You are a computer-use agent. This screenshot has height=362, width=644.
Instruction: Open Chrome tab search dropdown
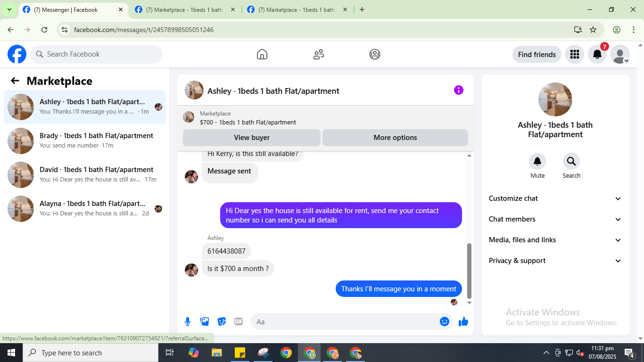(9, 9)
